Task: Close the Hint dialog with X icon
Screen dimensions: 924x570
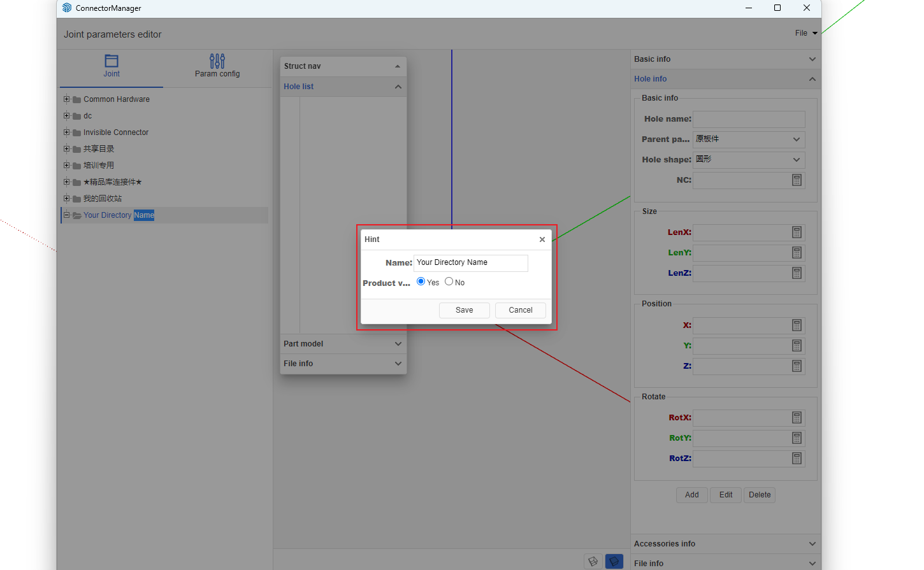Action: (542, 239)
